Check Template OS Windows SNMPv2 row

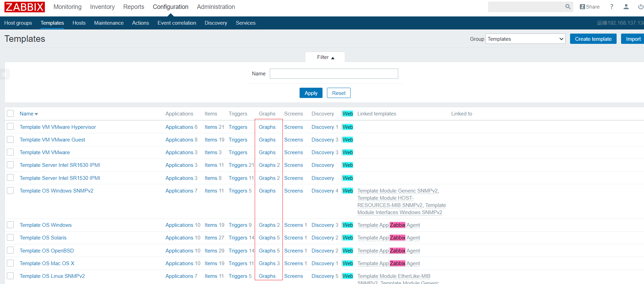click(x=10, y=190)
